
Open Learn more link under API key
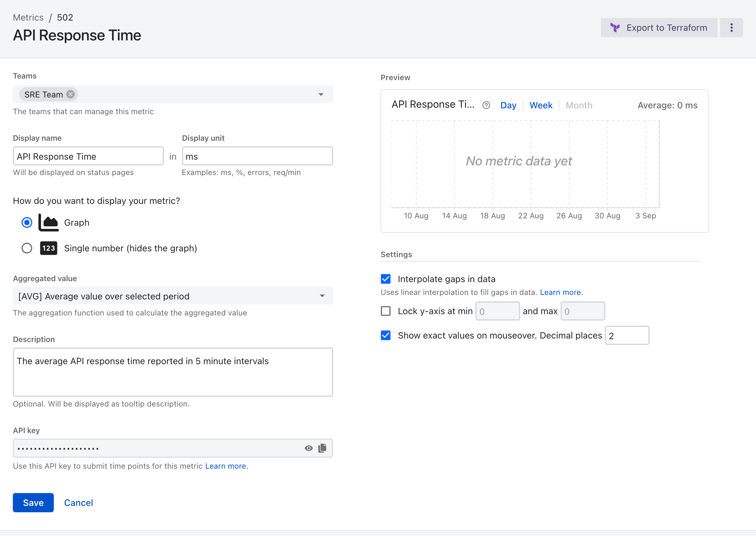pos(226,466)
